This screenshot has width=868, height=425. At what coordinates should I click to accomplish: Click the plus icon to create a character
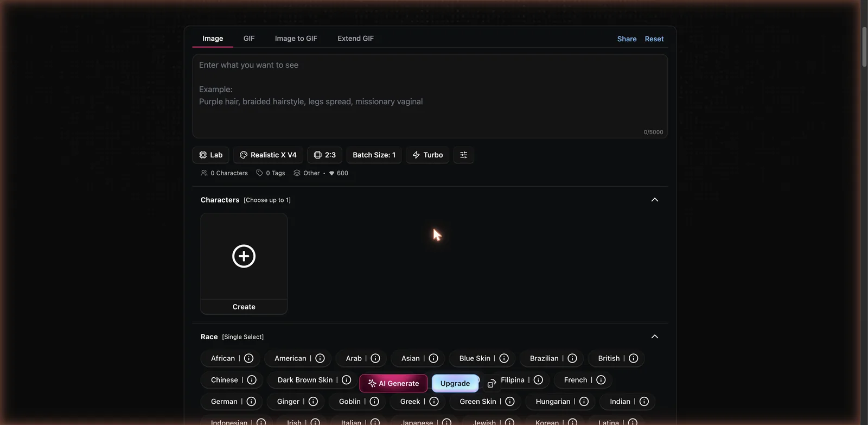click(244, 256)
